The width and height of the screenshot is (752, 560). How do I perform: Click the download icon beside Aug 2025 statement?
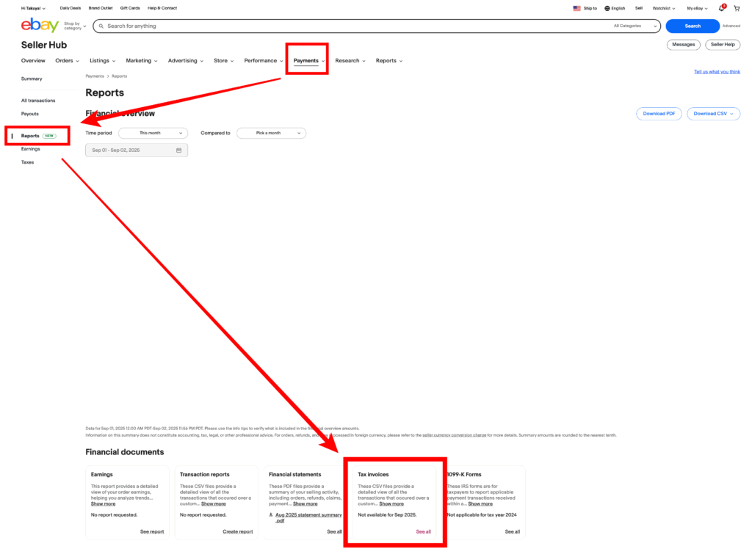coord(272,515)
